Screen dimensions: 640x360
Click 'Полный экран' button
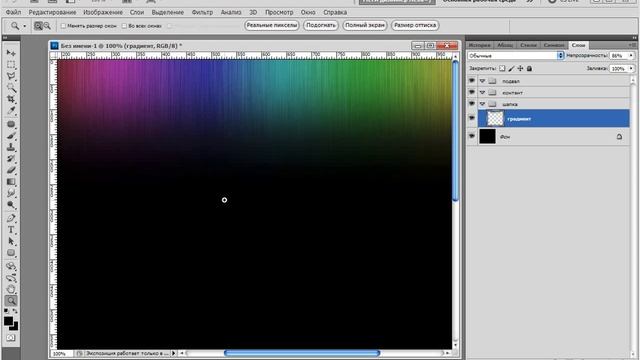point(365,25)
